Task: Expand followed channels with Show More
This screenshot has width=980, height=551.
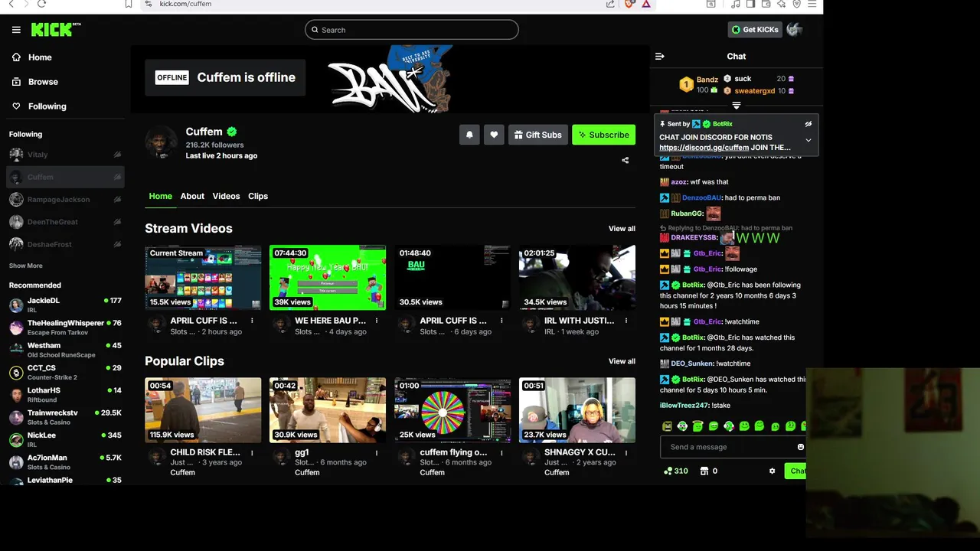Action: [26, 266]
